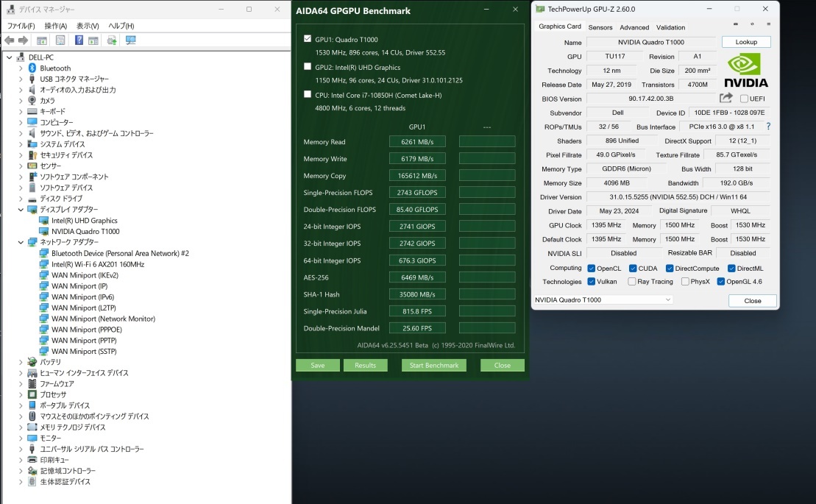Click the Back arrow in Device Manager toolbar
The image size is (816, 504).
pos(10,40)
